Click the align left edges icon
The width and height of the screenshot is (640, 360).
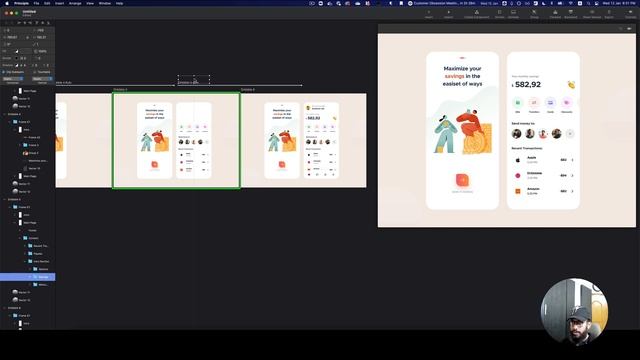[19, 23]
